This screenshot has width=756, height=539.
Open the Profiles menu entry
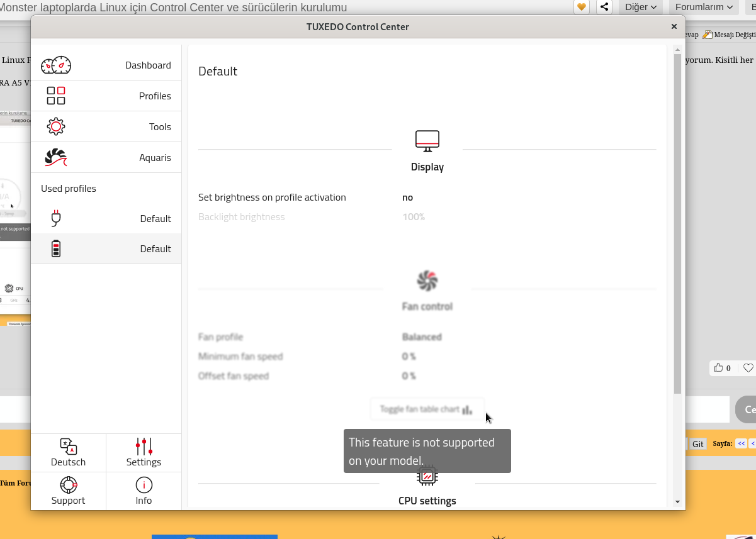point(106,96)
